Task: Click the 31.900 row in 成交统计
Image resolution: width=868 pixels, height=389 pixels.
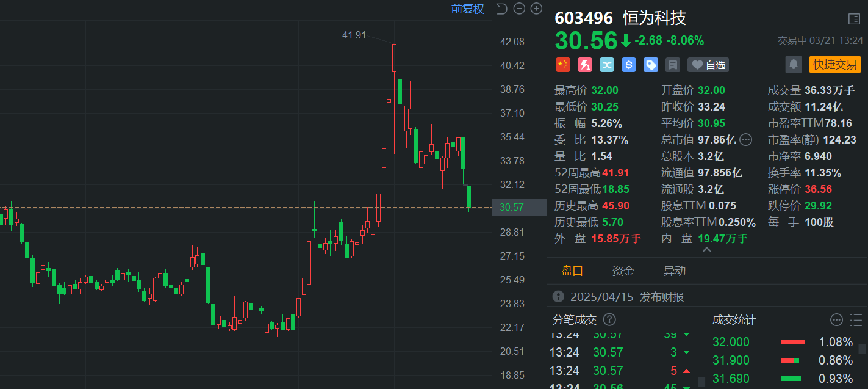Action: click(x=783, y=360)
